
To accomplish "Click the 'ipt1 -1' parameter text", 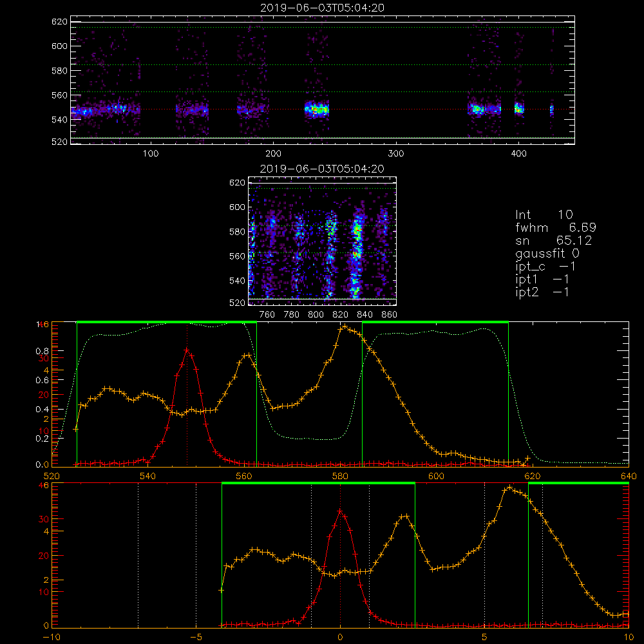I will pos(542,279).
